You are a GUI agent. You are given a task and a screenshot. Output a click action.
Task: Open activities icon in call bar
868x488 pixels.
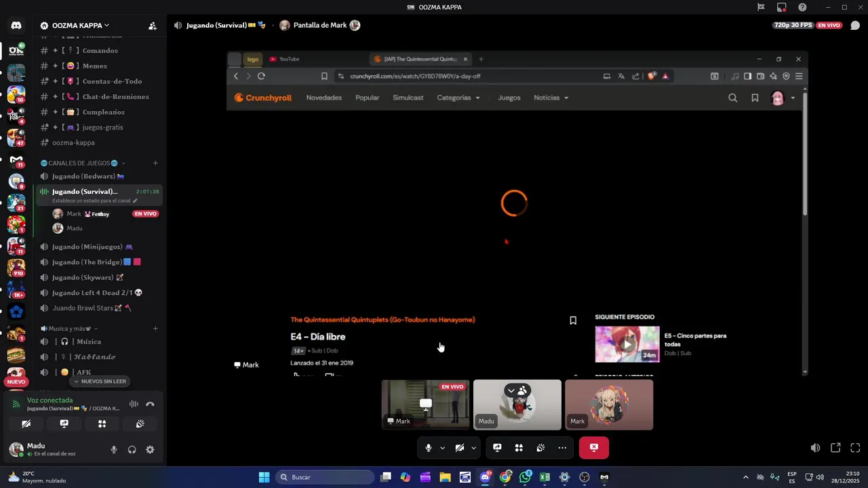(519, 448)
